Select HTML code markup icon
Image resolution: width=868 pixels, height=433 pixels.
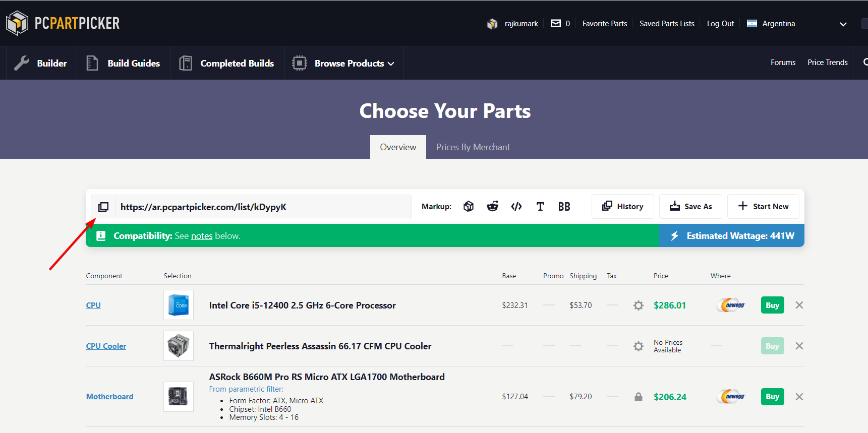pyautogui.click(x=516, y=206)
